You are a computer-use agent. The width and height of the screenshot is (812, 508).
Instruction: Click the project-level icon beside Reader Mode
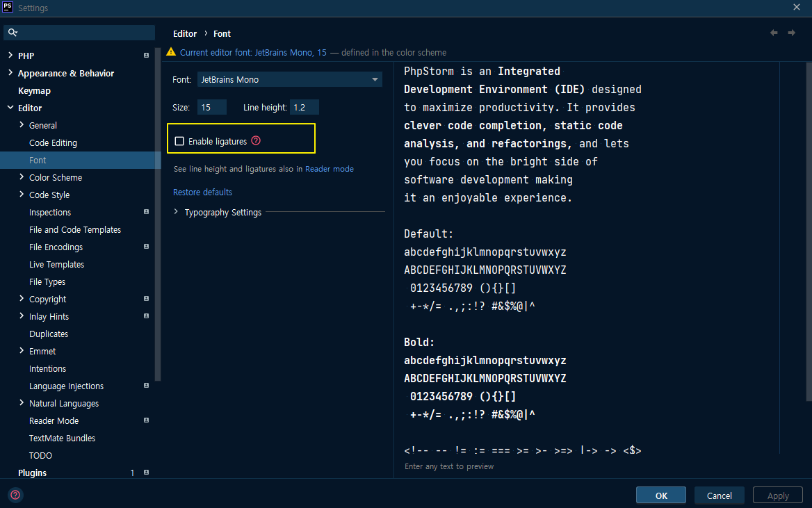click(146, 420)
